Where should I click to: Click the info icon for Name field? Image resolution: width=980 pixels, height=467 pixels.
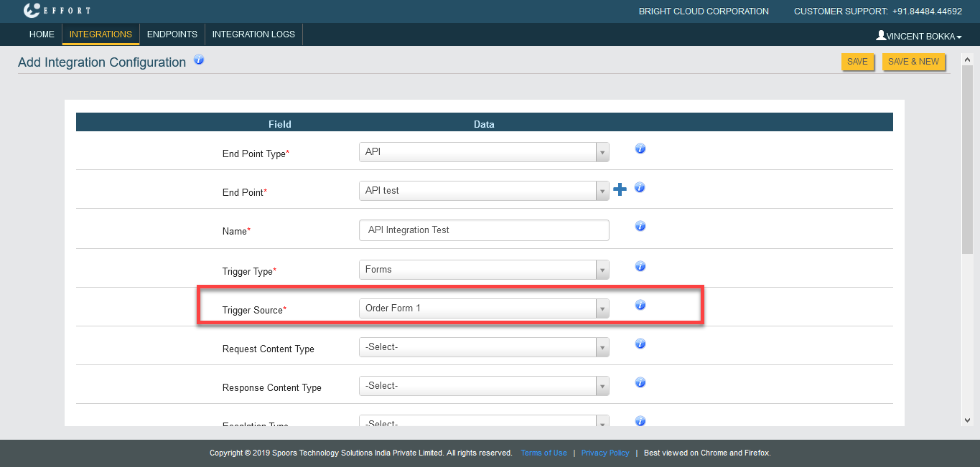coord(640,227)
